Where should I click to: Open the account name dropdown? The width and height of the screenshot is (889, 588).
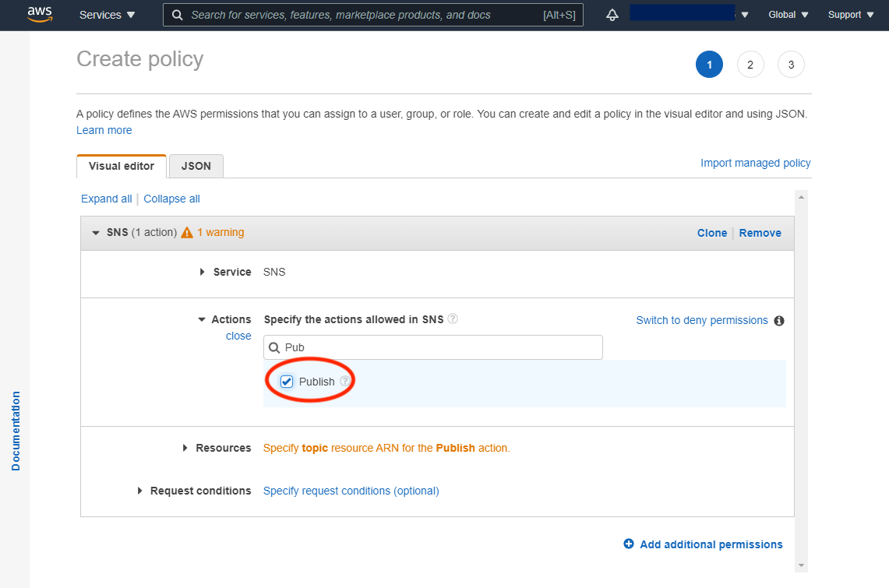coord(690,13)
